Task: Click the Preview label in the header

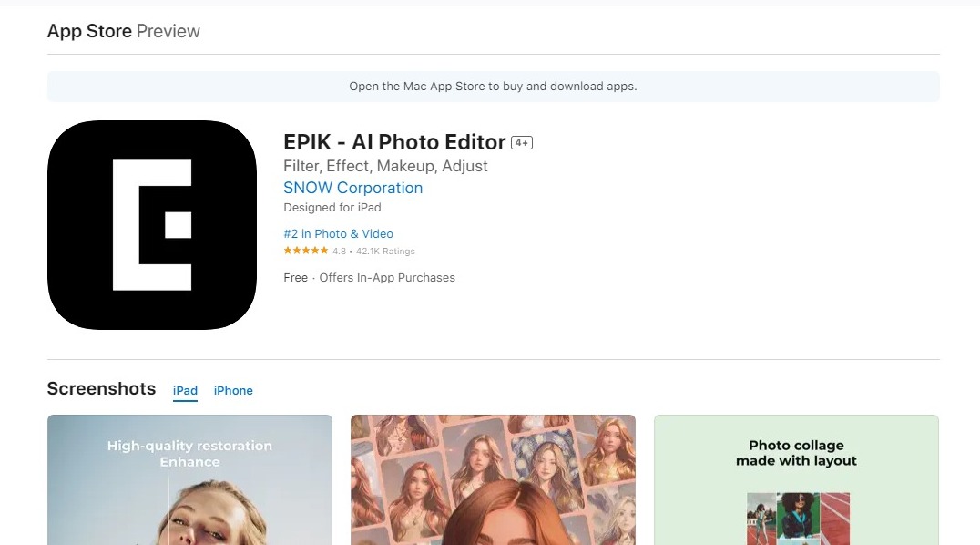Action: pyautogui.click(x=168, y=31)
